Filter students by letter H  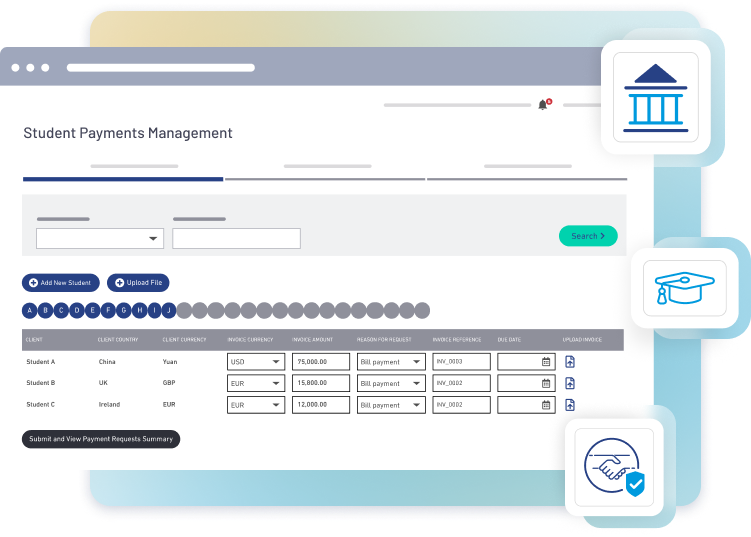tap(140, 310)
